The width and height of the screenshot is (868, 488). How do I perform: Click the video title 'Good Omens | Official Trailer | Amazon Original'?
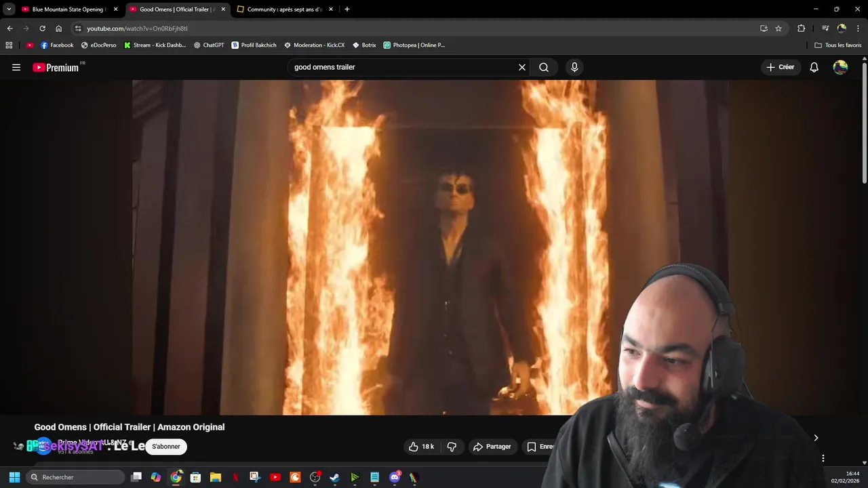pyautogui.click(x=130, y=427)
